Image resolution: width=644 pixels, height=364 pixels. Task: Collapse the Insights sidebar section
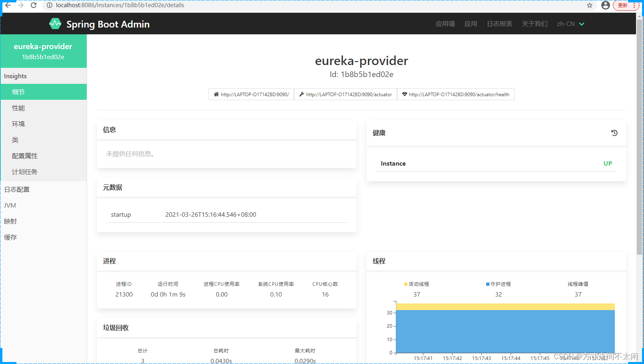pyautogui.click(x=44, y=76)
